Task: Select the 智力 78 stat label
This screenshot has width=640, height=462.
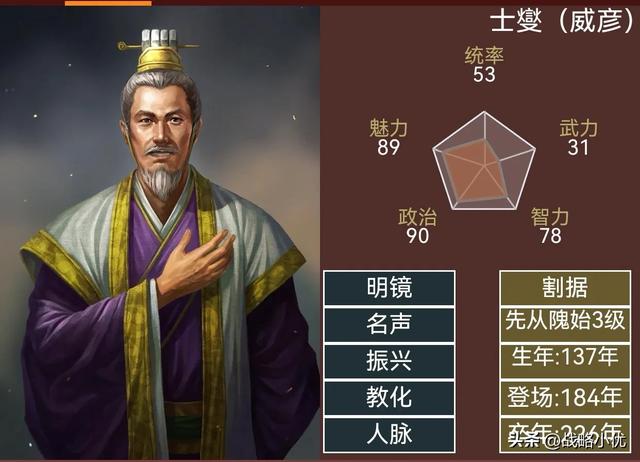Action: pyautogui.click(x=550, y=227)
